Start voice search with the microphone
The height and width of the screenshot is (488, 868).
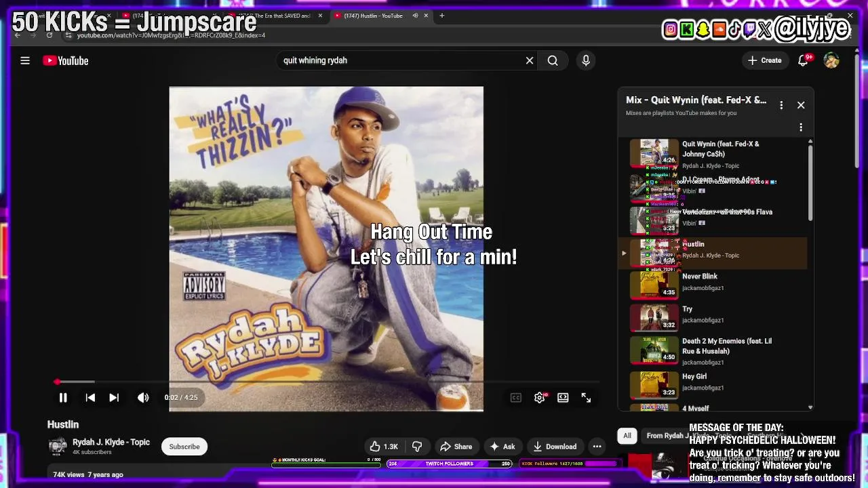point(586,60)
